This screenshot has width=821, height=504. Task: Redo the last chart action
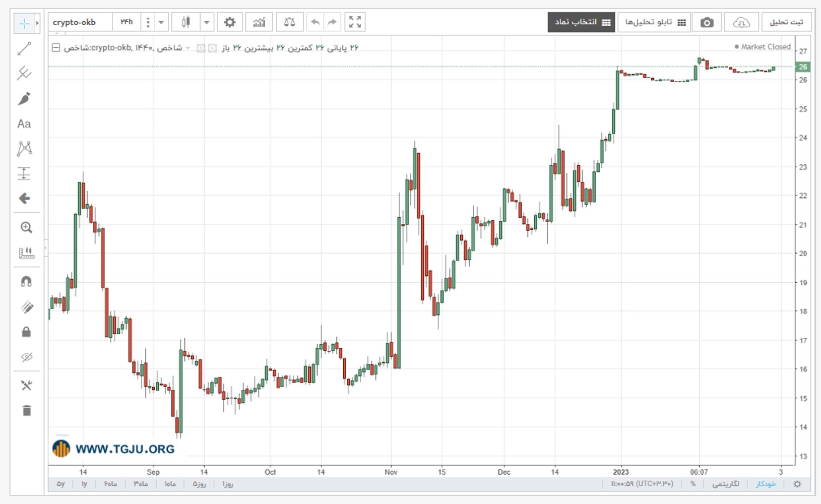pos(332,22)
